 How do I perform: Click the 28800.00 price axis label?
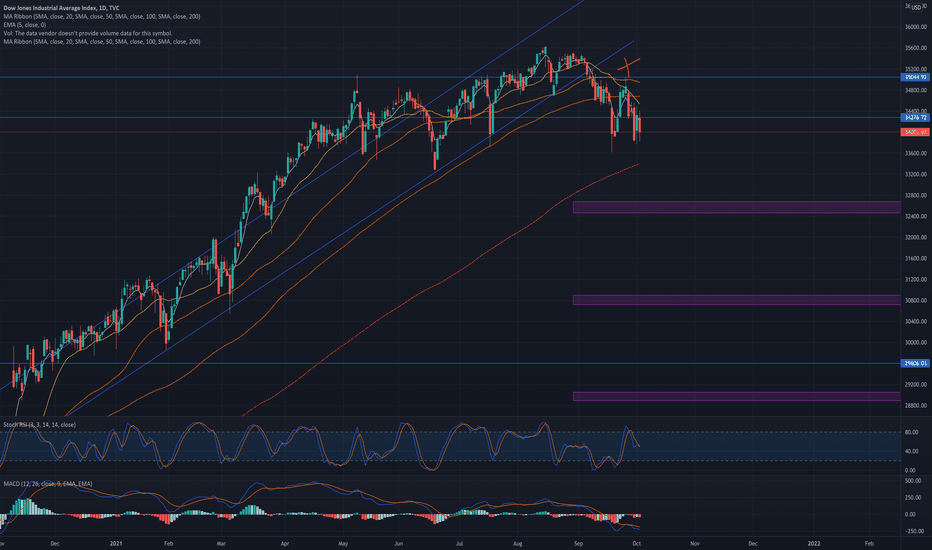(x=916, y=406)
